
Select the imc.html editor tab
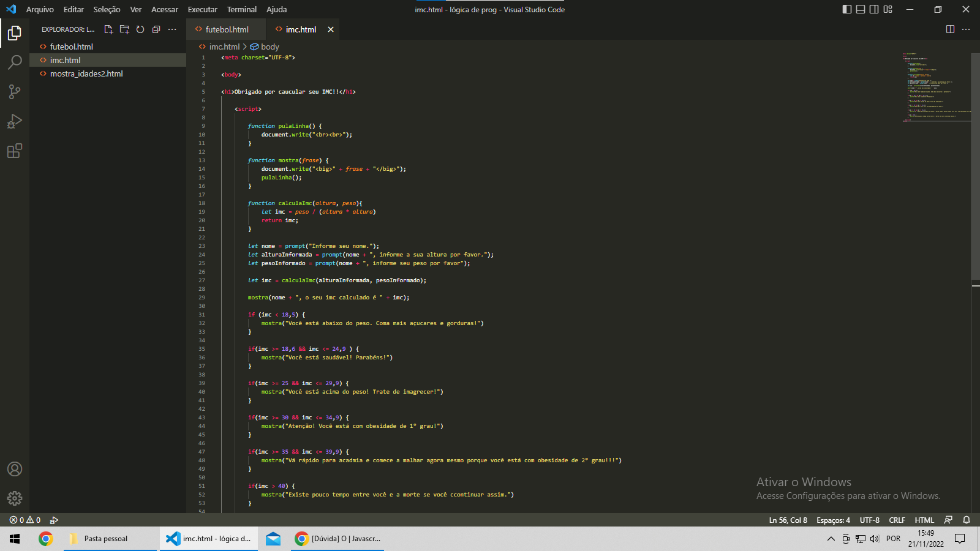(301, 29)
